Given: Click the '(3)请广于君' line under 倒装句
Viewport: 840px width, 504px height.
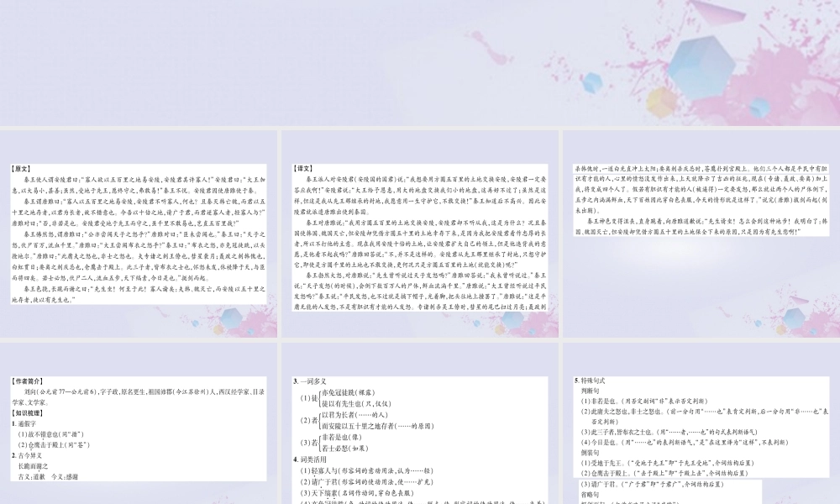Looking at the screenshot, I should [653, 484].
